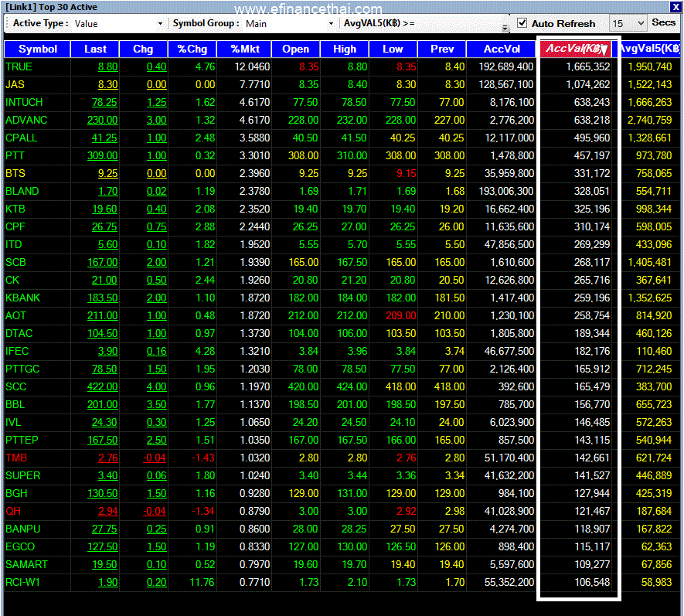Select the KBANK symbol

[22, 298]
